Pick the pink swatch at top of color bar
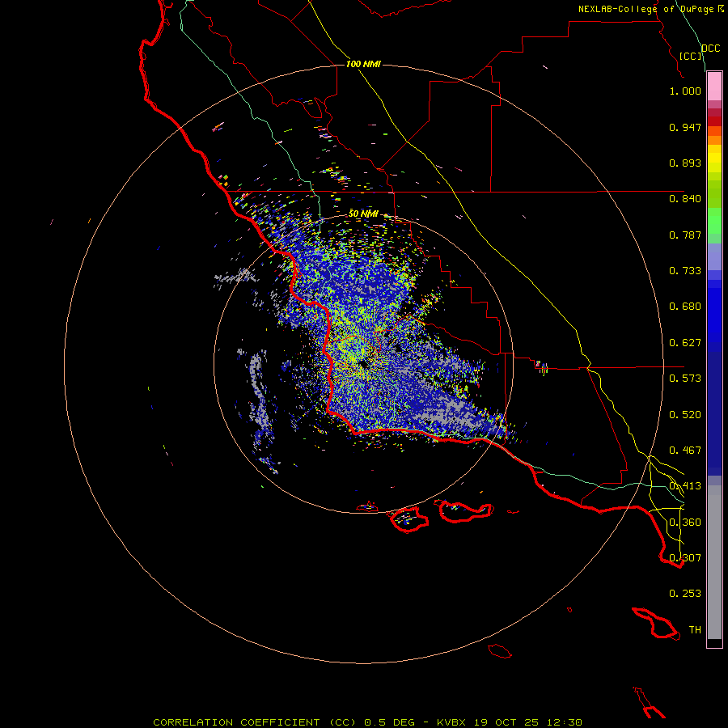728x728 pixels. pyautogui.click(x=714, y=87)
